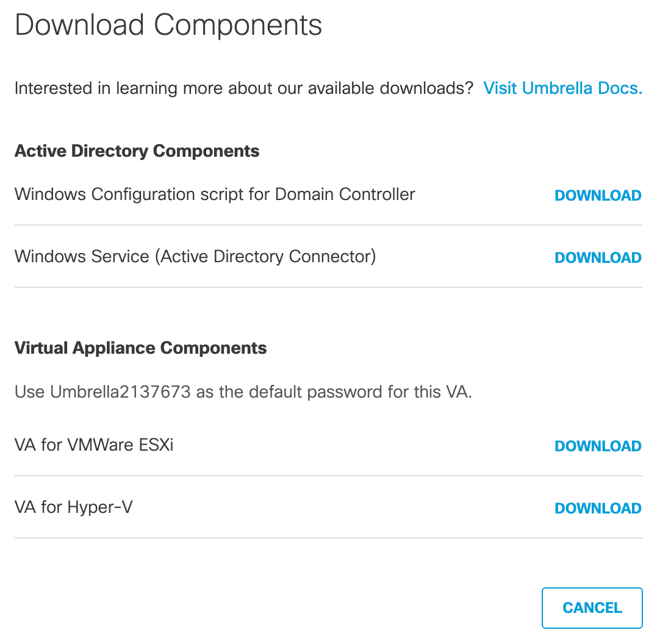
Task: Click '(Active Directory Connector)' parenthetical text
Action: (x=265, y=257)
